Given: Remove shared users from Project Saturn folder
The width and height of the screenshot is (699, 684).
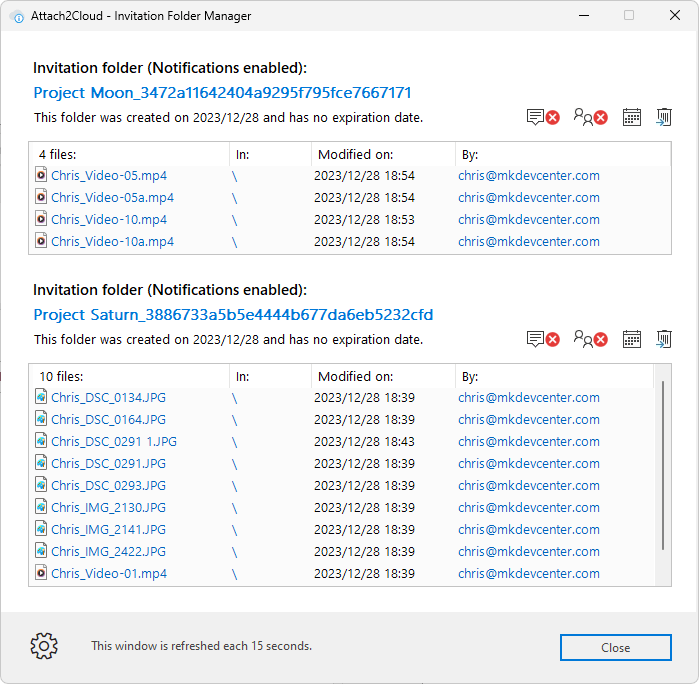Looking at the screenshot, I should (x=590, y=339).
